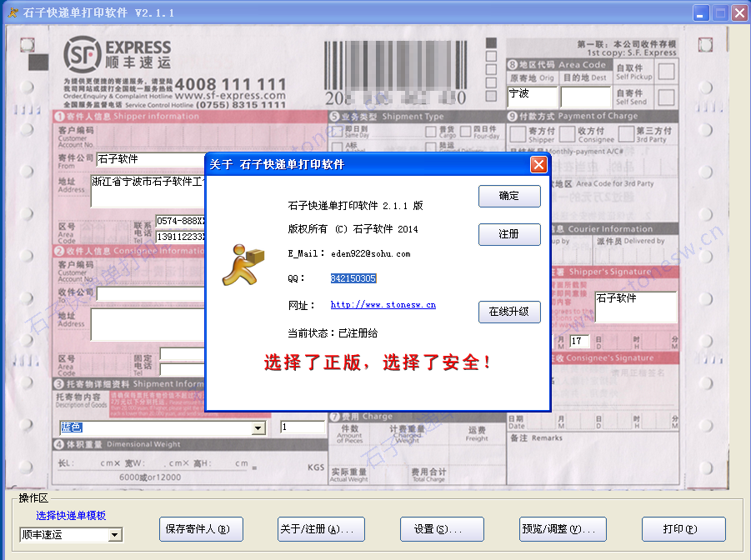Expand the 顺丰速运 template dropdown
751x560 pixels.
point(115,535)
